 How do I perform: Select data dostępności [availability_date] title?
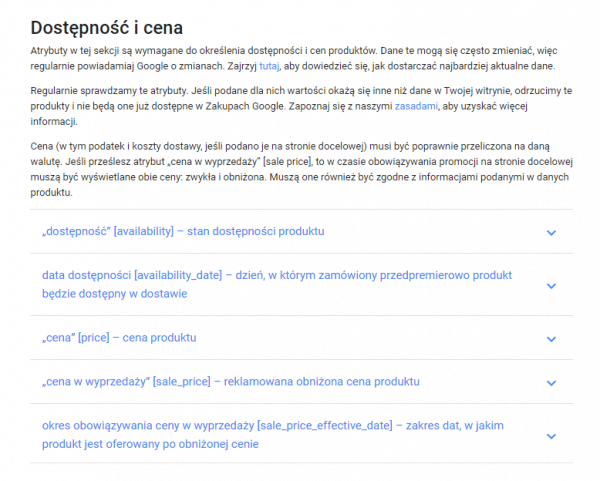coord(277,284)
